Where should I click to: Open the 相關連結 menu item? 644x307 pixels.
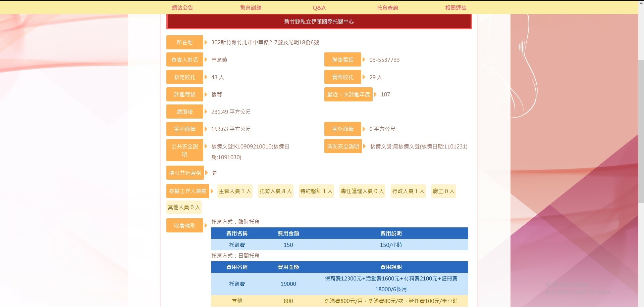click(x=455, y=7)
